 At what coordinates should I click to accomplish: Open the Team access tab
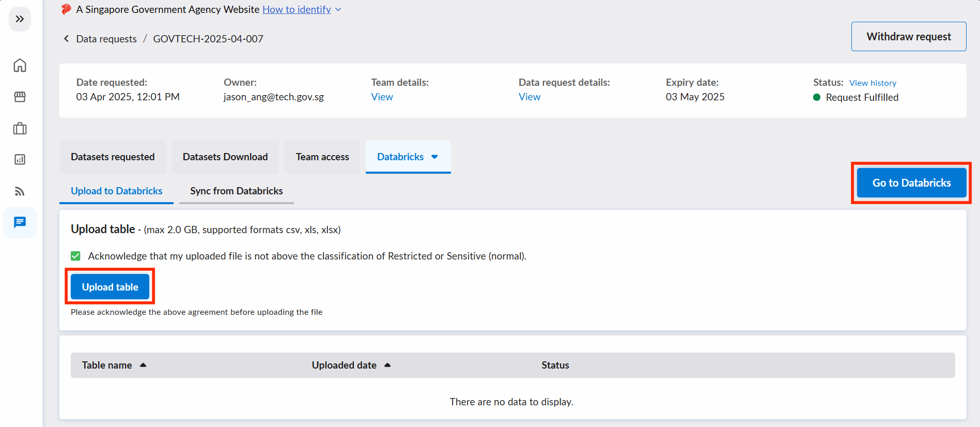point(322,157)
